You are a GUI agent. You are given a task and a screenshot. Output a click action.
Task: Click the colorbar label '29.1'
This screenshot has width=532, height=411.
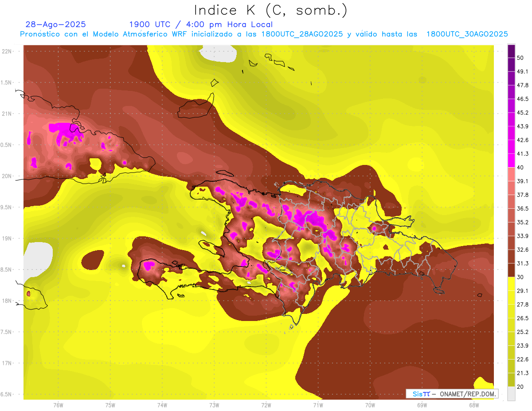[x=522, y=291]
